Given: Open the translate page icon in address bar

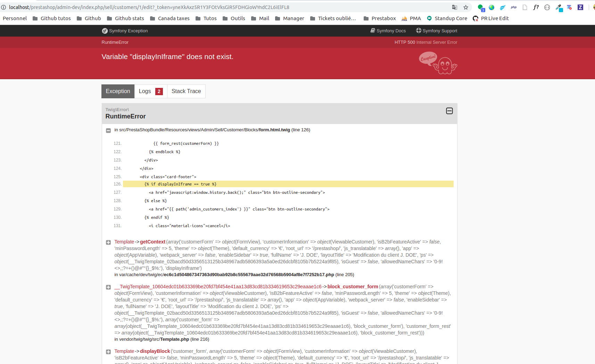Looking at the screenshot, I should point(454,7).
